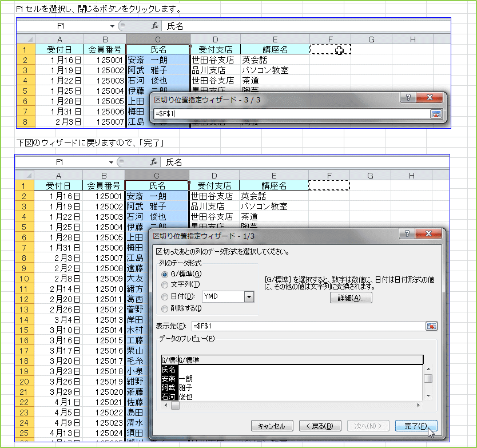The width and height of the screenshot is (477, 448).
Task: Click the fx insert function icon in lower sheet
Action: (154, 162)
